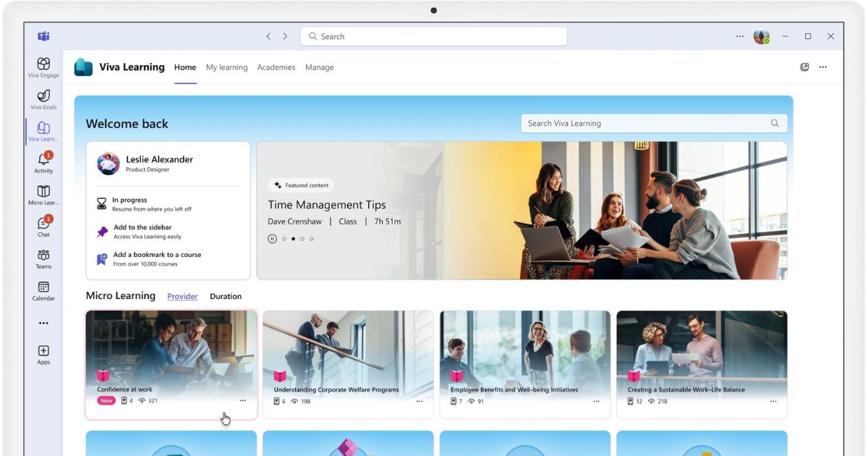868x456 pixels.
Task: Expand more apps ellipsis in sidebar
Action: coord(43,324)
